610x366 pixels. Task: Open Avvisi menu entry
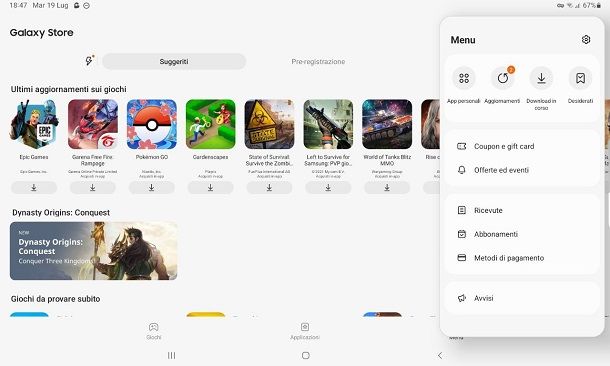coord(522,298)
